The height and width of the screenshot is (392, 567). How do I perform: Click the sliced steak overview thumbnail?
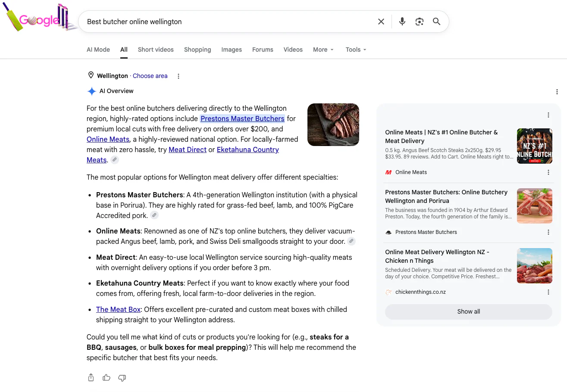[333, 125]
